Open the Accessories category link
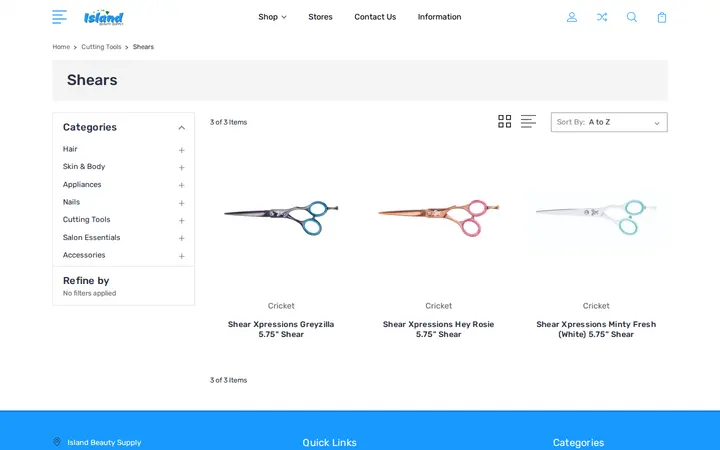Image resolution: width=720 pixels, height=450 pixels. point(84,255)
